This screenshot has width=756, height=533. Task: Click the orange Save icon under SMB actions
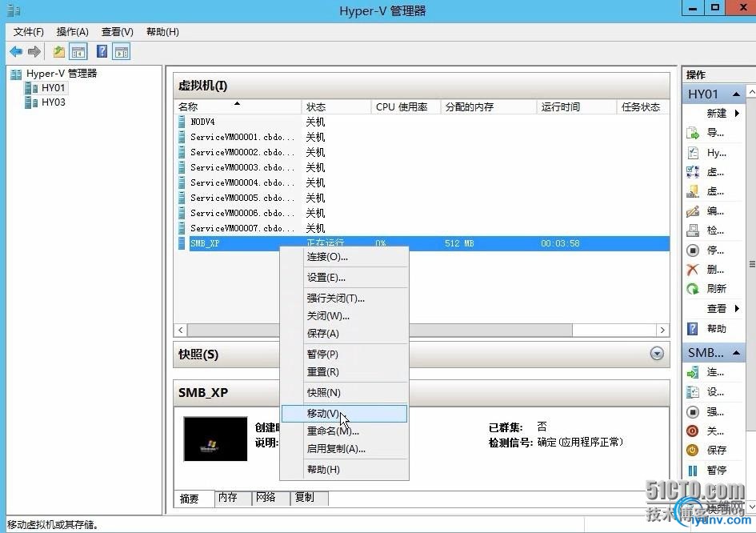point(693,450)
